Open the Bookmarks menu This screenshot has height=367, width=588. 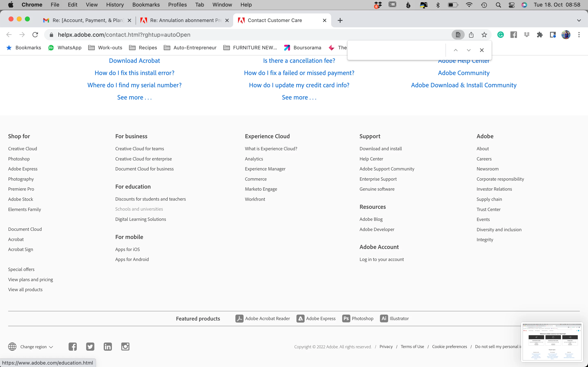pos(146,5)
